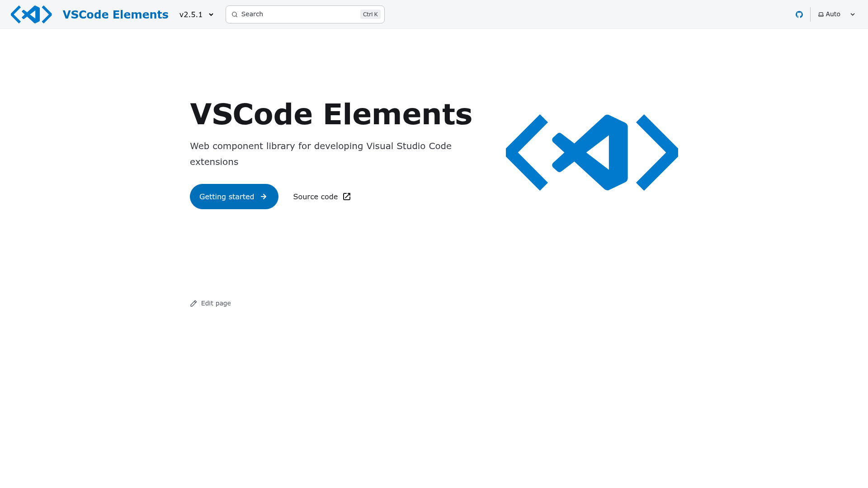
Task: Focus the Search input field
Action: 305,14
